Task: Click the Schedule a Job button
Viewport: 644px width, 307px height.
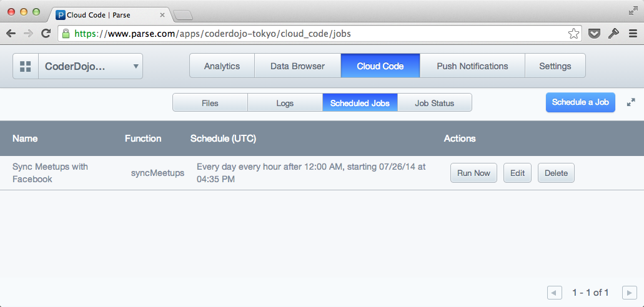Action: (x=580, y=102)
